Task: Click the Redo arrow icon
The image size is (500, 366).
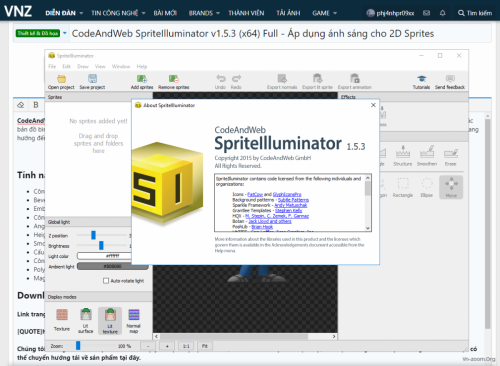Action: pyautogui.click(x=236, y=78)
